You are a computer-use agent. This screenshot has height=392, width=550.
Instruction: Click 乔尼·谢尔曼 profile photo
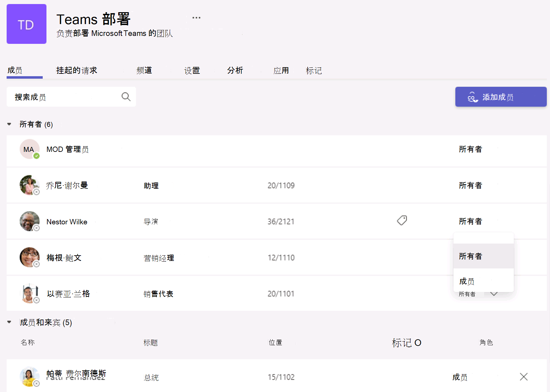click(30, 185)
